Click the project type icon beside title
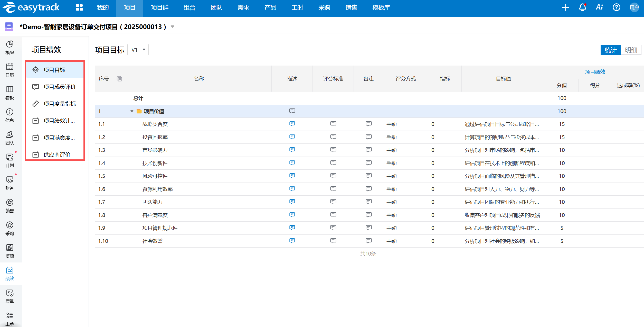 [9, 26]
